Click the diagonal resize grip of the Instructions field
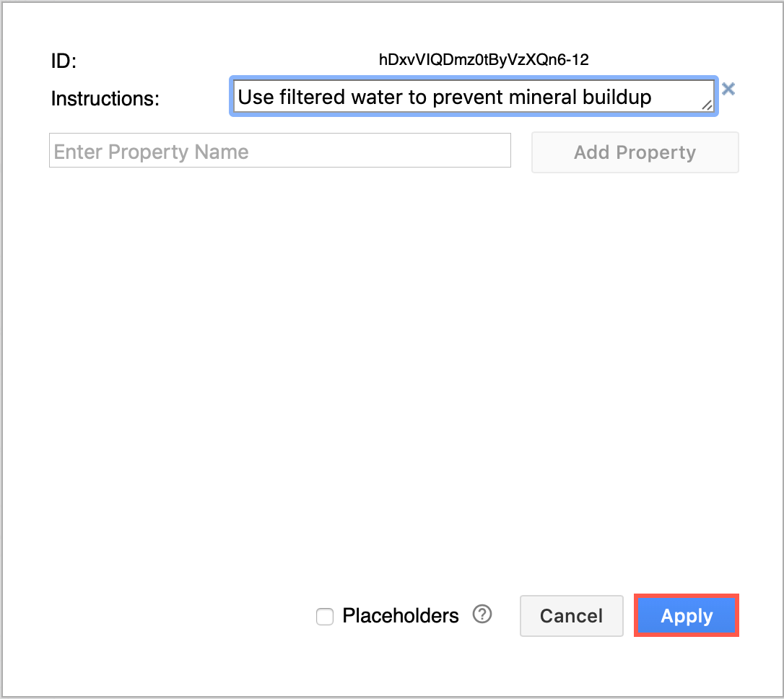The width and height of the screenshot is (784, 699). (x=707, y=105)
